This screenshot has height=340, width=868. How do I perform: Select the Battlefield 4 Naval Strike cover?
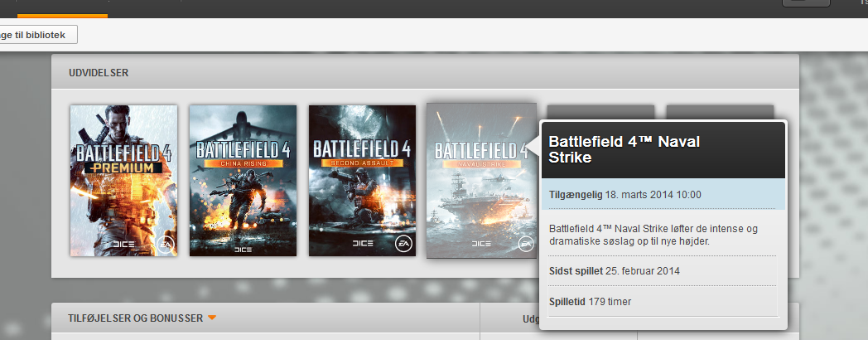(x=481, y=181)
